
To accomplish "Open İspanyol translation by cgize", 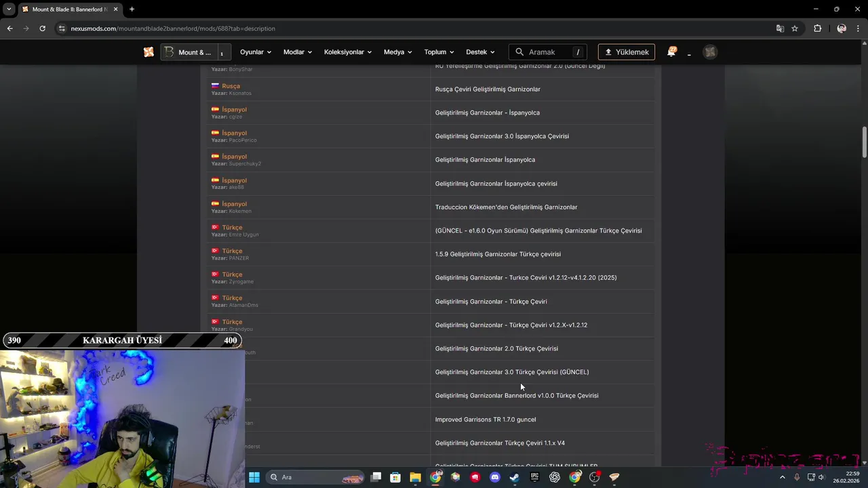I will [234, 109].
